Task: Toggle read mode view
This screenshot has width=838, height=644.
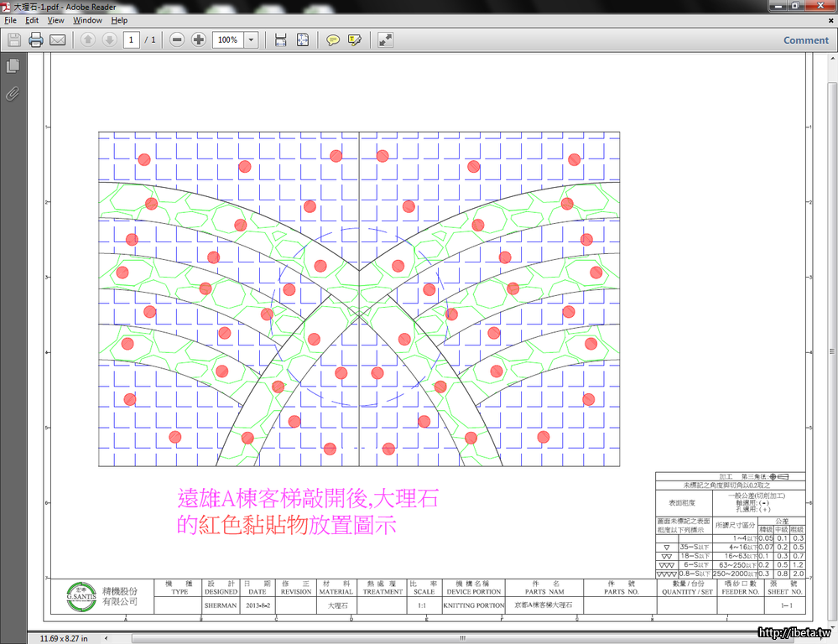Action: 385,39
